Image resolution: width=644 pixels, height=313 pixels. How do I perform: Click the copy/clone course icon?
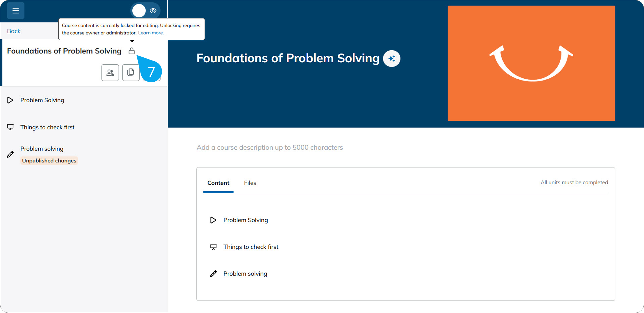point(131,73)
